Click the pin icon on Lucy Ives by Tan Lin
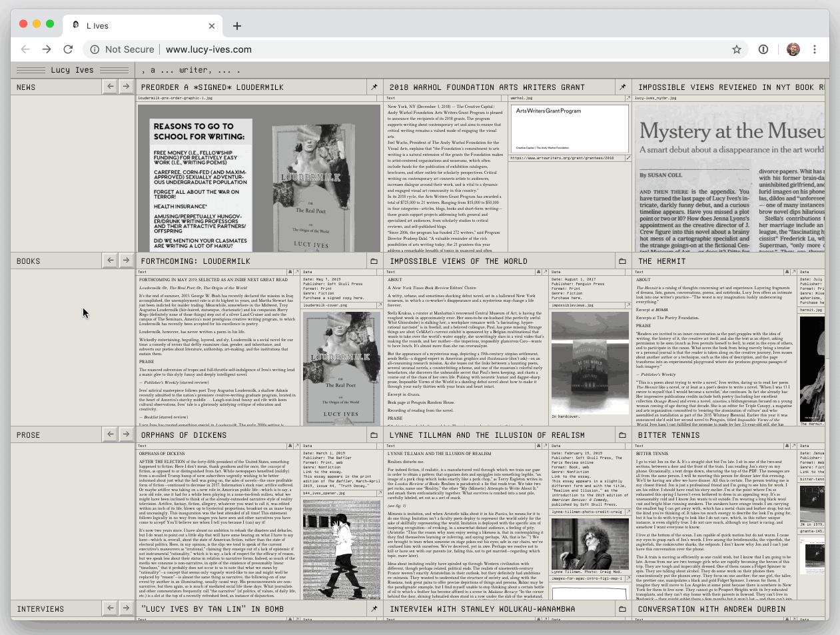 click(x=374, y=608)
